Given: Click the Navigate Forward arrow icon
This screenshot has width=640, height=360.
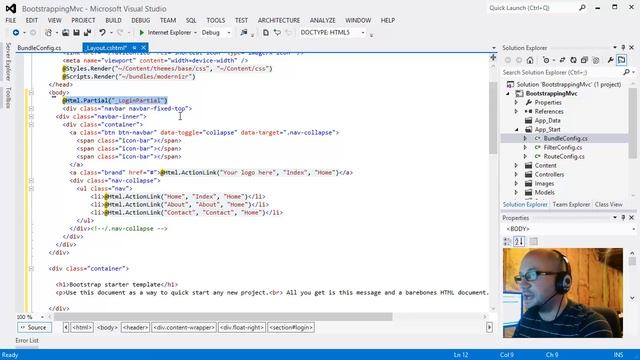Looking at the screenshot, I should (x=33, y=32).
